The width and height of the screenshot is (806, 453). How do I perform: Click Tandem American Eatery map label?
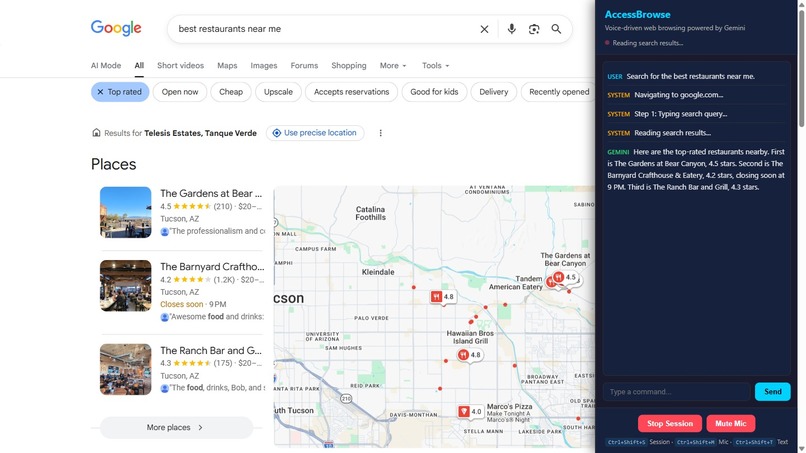[516, 283]
